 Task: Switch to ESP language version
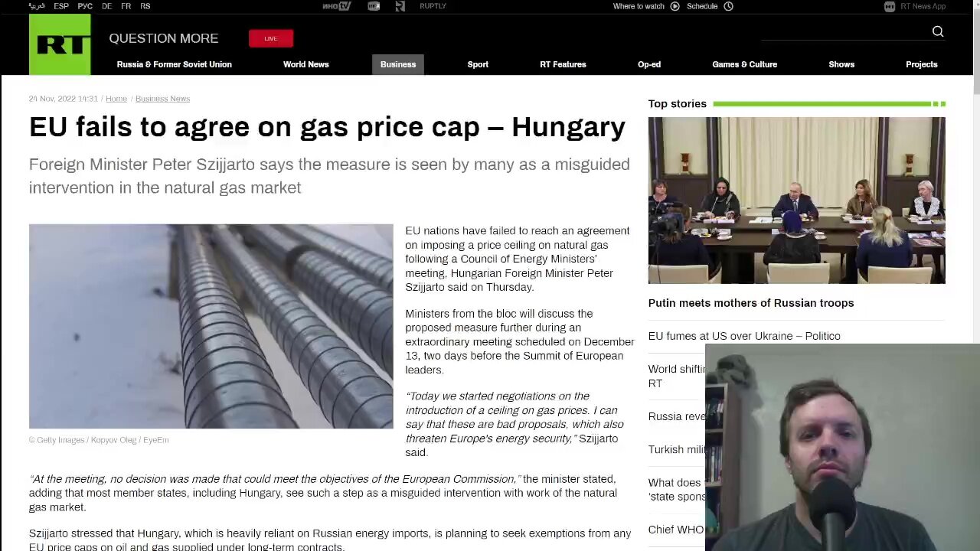(x=61, y=6)
